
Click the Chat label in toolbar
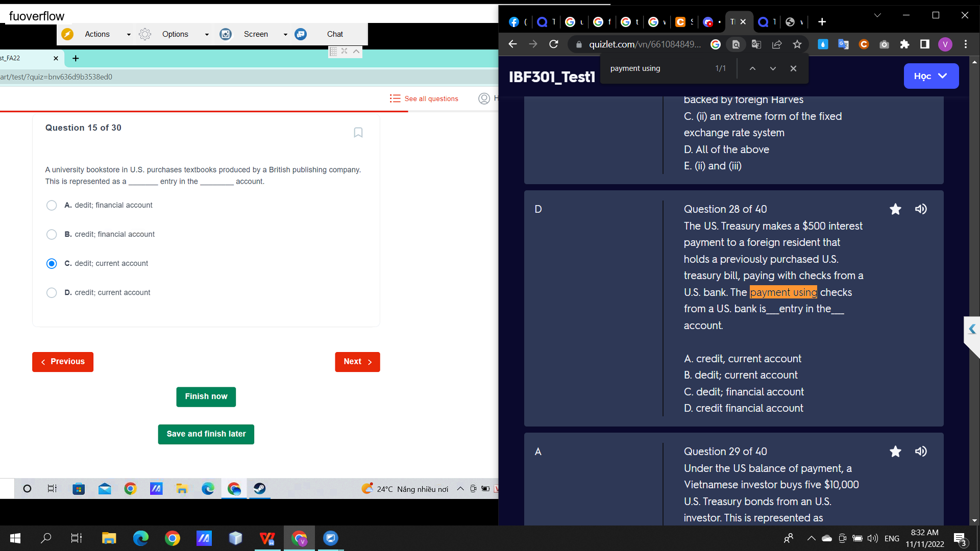coord(335,34)
